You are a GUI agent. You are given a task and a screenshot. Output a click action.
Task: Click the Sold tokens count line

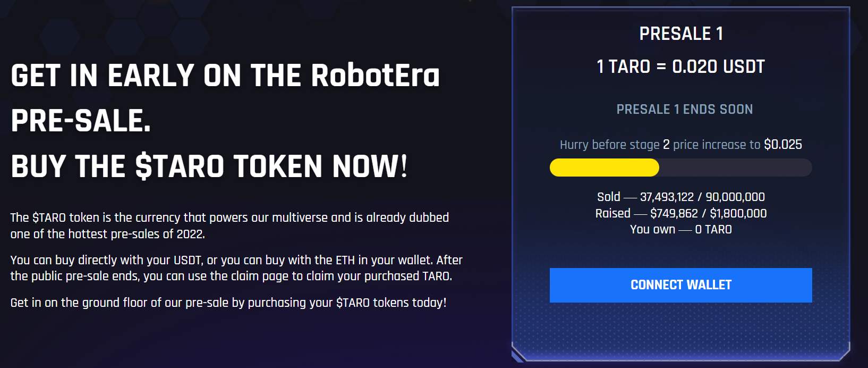pyautogui.click(x=681, y=197)
